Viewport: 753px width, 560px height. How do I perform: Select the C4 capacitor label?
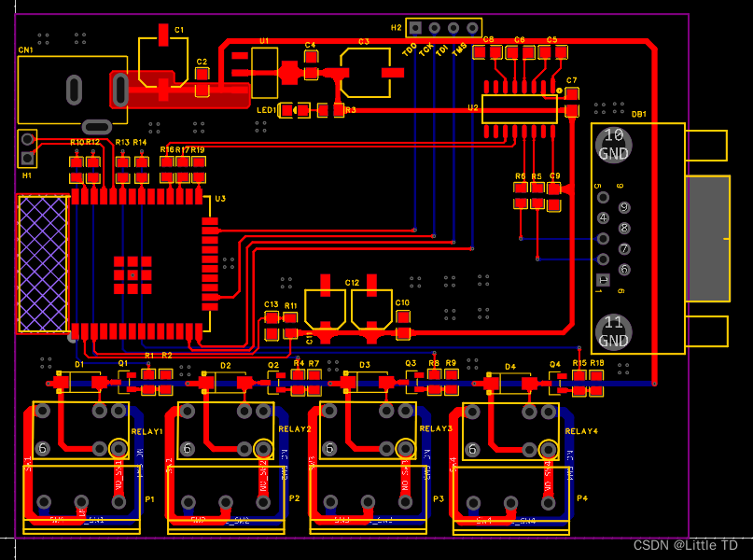(x=310, y=45)
